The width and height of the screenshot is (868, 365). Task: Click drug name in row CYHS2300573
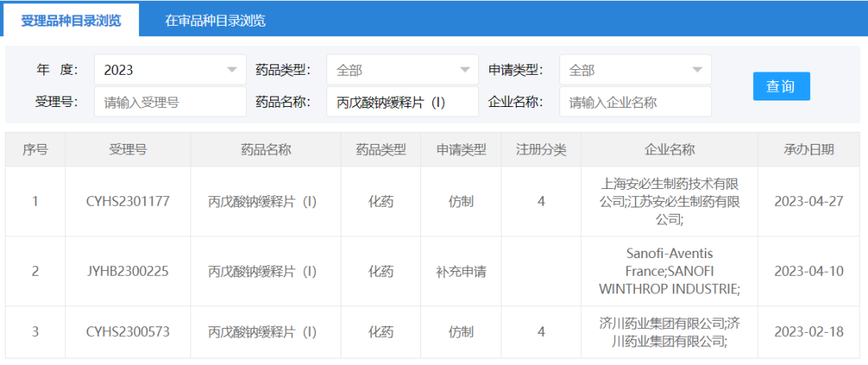click(262, 332)
